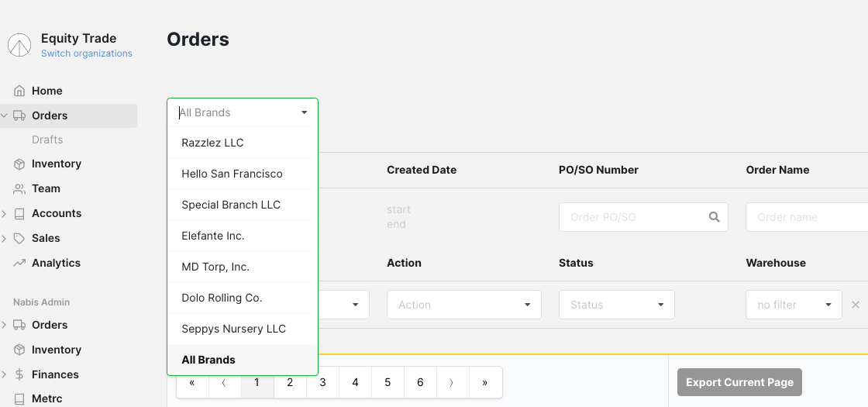The image size is (868, 407).
Task: Click the Finances dollar sign icon
Action: tap(19, 374)
